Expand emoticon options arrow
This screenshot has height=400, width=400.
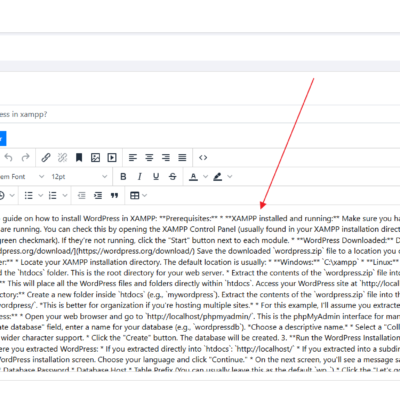point(12,195)
